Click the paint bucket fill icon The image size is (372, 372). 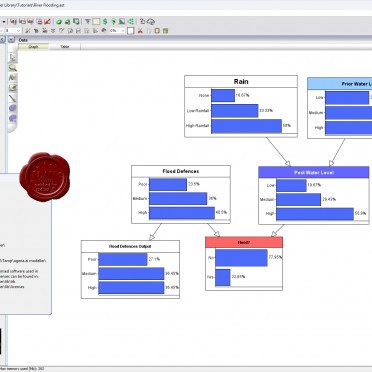104,31
